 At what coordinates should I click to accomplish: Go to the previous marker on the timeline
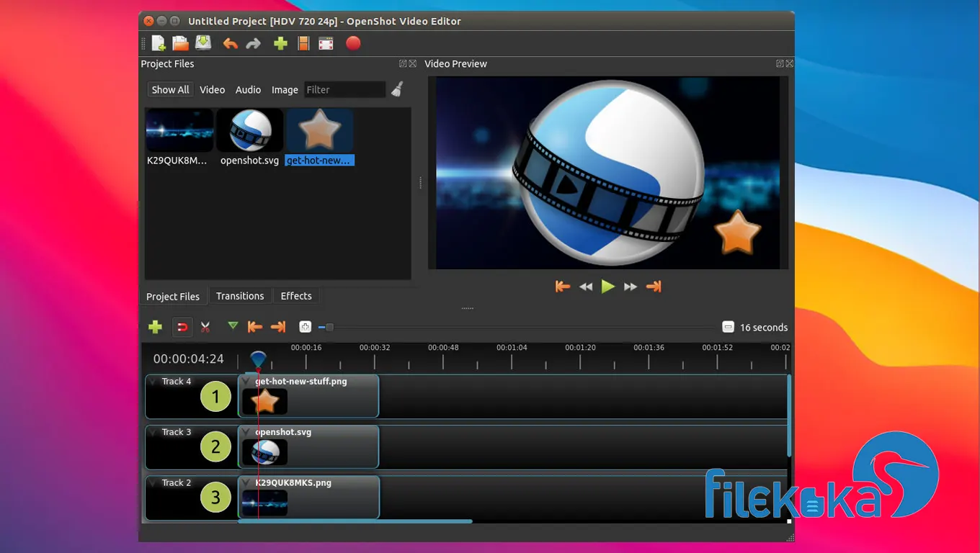pos(254,327)
